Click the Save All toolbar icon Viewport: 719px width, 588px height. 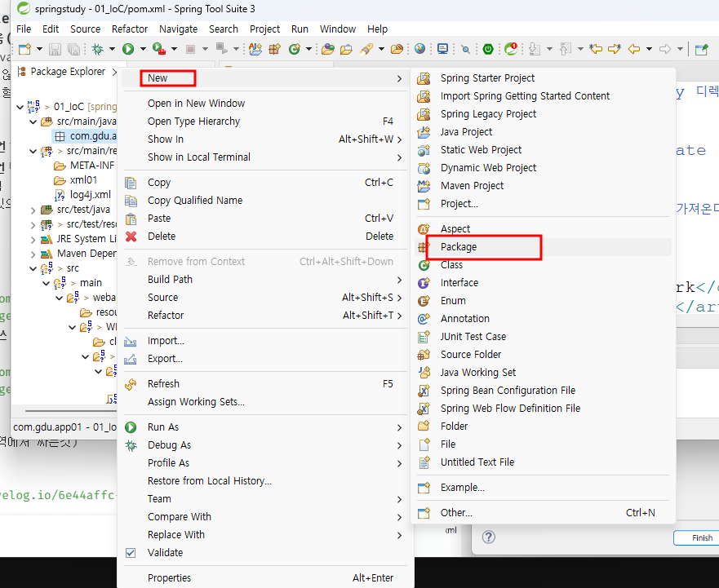[73, 49]
